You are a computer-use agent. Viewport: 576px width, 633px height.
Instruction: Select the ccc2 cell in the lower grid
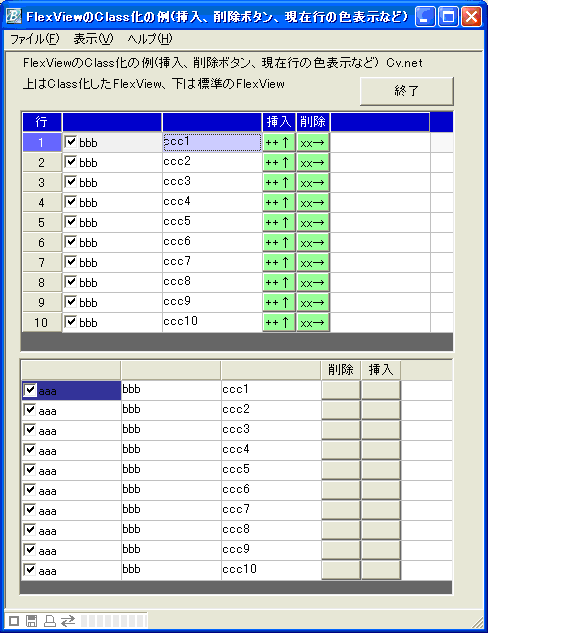271,411
